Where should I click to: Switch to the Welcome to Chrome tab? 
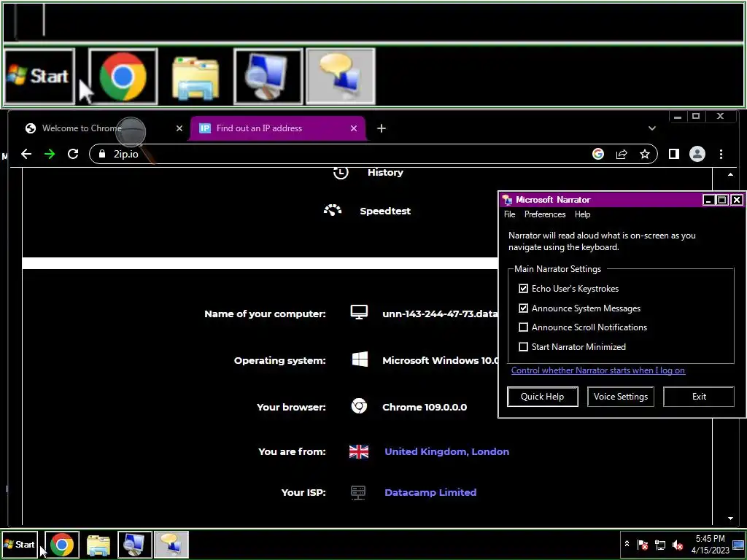[99, 128]
